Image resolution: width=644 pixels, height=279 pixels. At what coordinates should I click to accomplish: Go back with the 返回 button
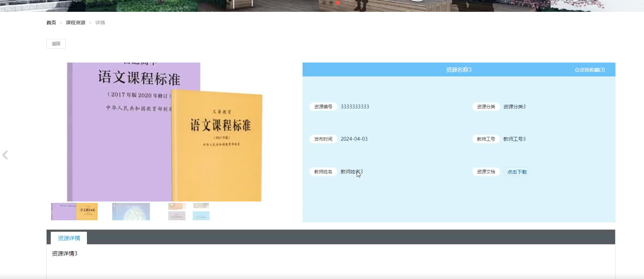(x=56, y=44)
